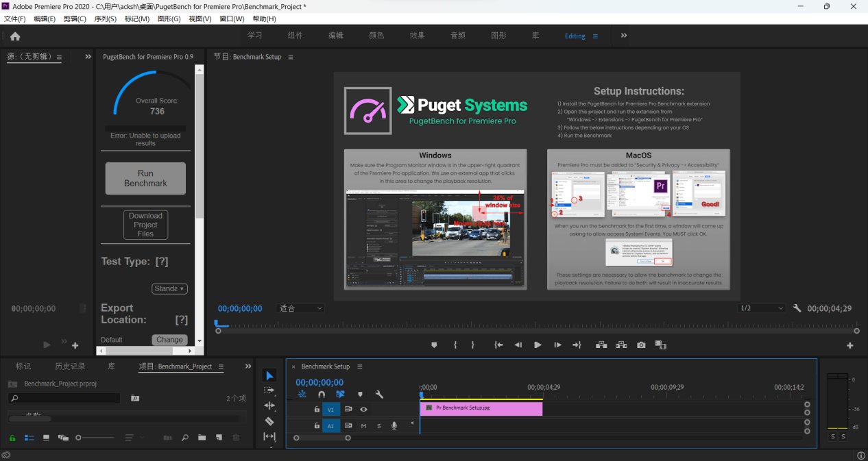Click Find icon in project panel
Screen dimensions: 868x461
click(x=184, y=437)
